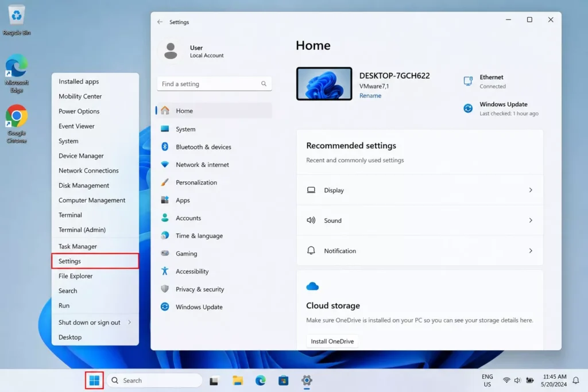Click the Ethernet status icon
588x392 pixels.
click(468, 81)
